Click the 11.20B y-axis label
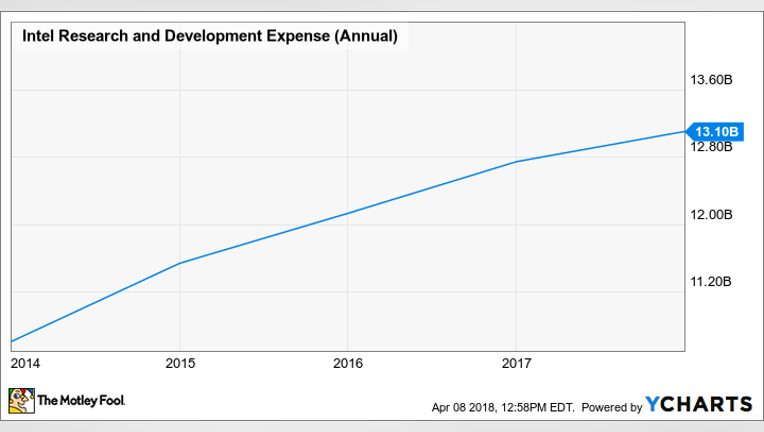The image size is (764, 432). pyautogui.click(x=710, y=282)
